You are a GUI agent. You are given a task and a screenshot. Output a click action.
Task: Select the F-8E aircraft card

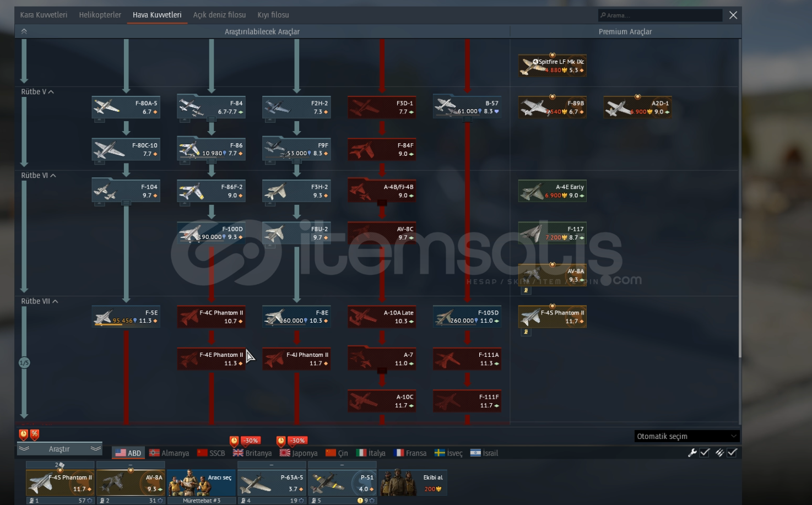click(x=297, y=317)
